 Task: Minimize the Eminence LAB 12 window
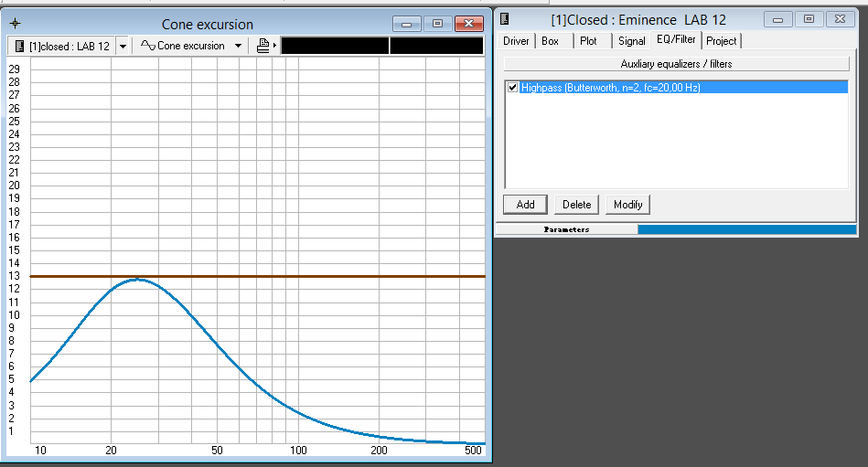[779, 19]
